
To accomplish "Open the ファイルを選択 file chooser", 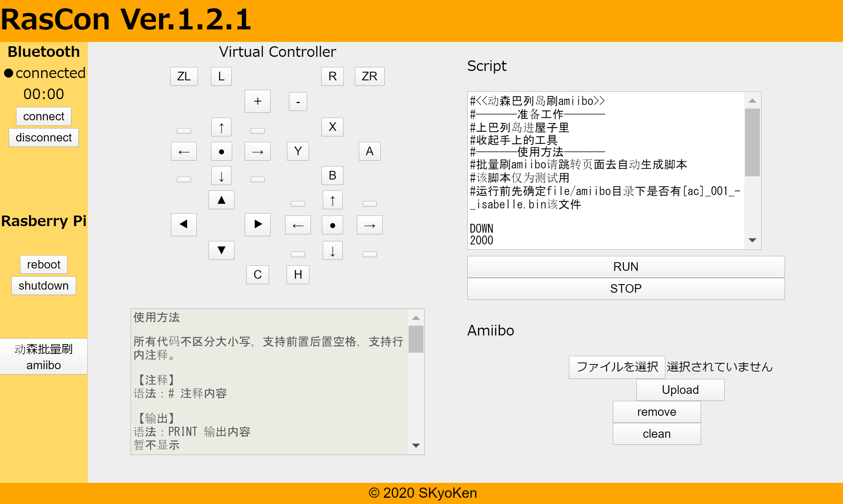I will tap(616, 367).
